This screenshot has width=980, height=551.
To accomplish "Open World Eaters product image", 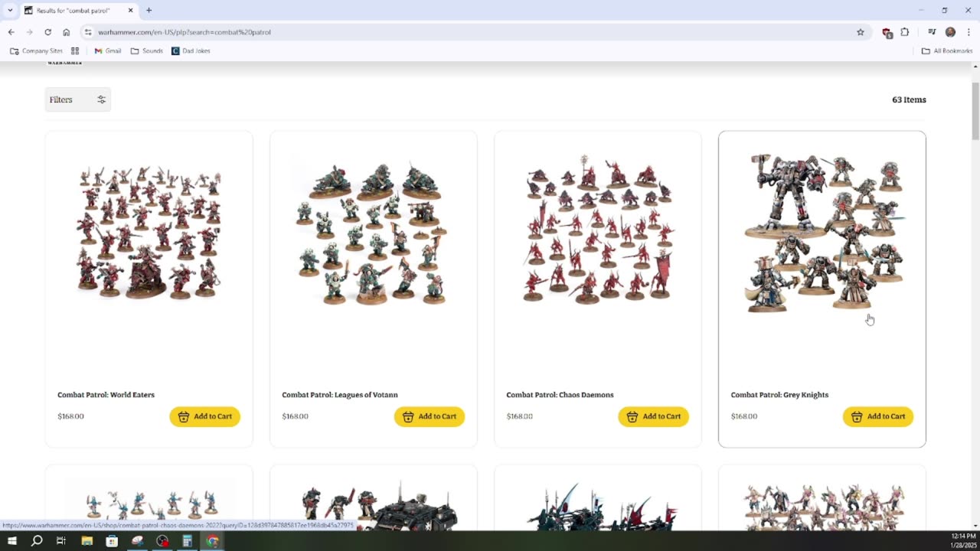I will coord(149,232).
